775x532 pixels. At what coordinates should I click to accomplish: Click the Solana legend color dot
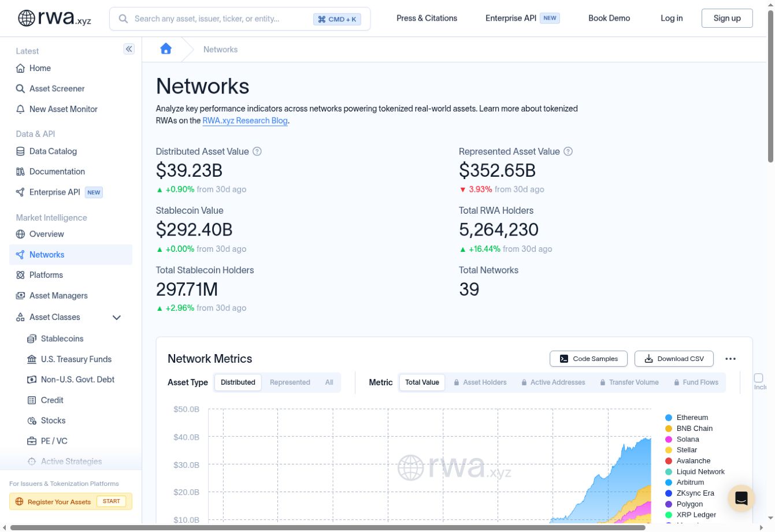(669, 440)
